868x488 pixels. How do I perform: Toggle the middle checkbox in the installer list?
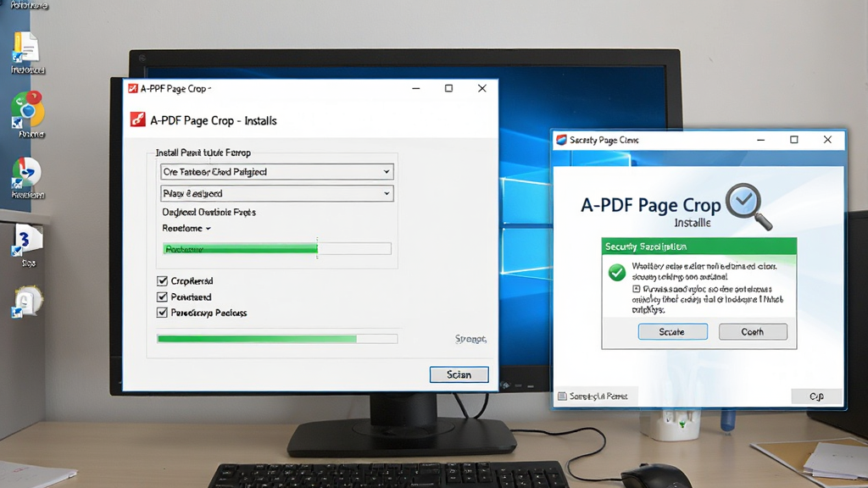coord(162,297)
